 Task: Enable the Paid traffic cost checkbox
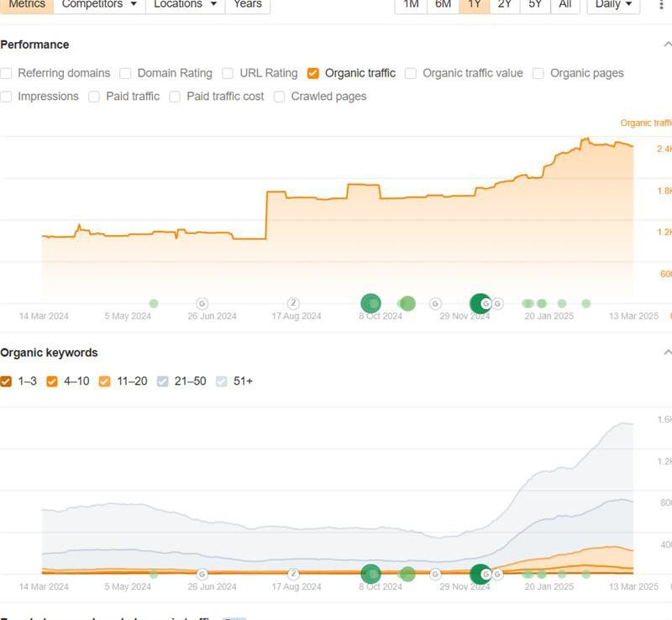[x=175, y=97]
